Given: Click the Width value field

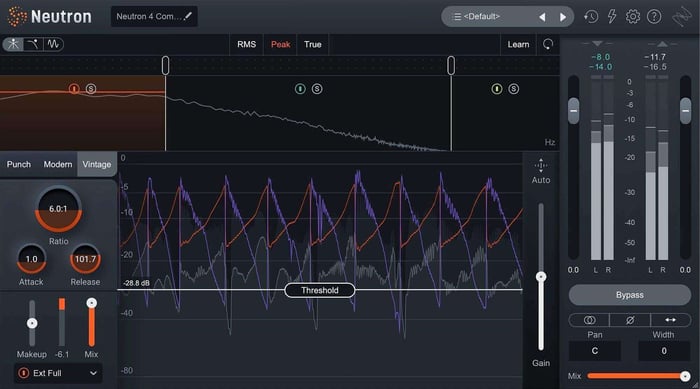Looking at the screenshot, I should 664,351.
